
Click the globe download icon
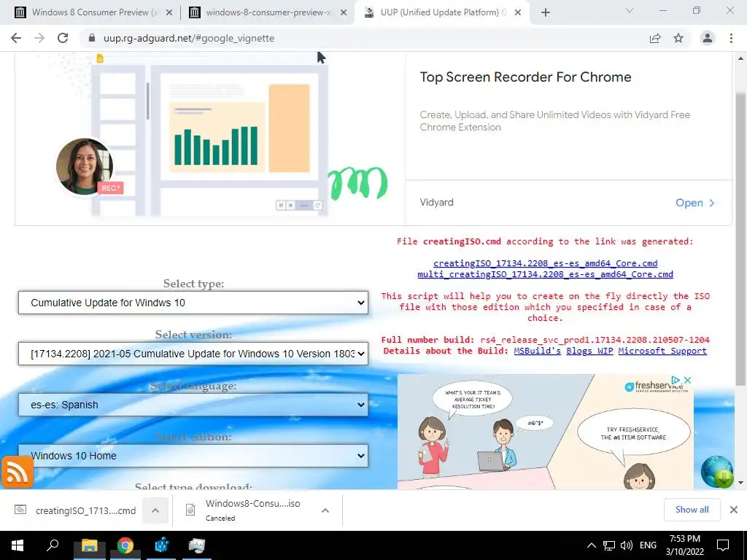(717, 472)
